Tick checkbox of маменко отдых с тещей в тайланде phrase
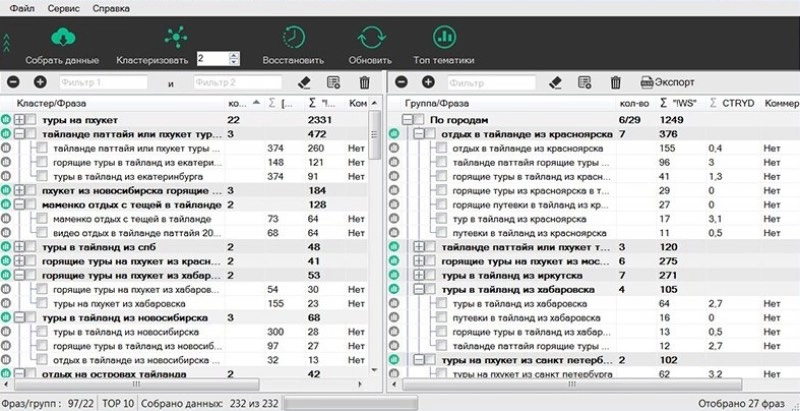Viewport: 800px width, 411px height. 42,219
